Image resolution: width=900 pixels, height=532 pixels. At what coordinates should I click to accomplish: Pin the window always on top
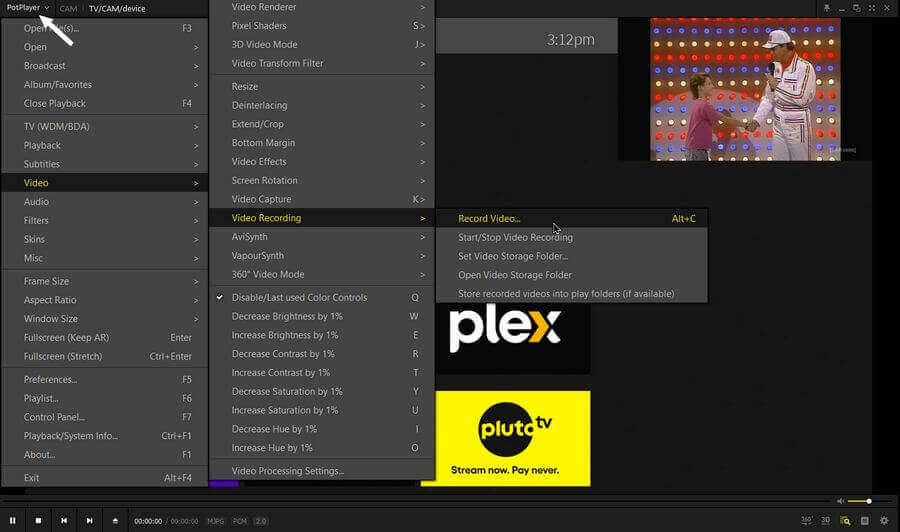coord(827,8)
